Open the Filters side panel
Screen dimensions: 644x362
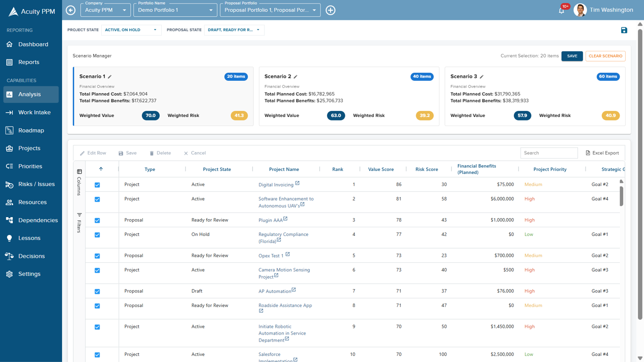tap(79, 223)
